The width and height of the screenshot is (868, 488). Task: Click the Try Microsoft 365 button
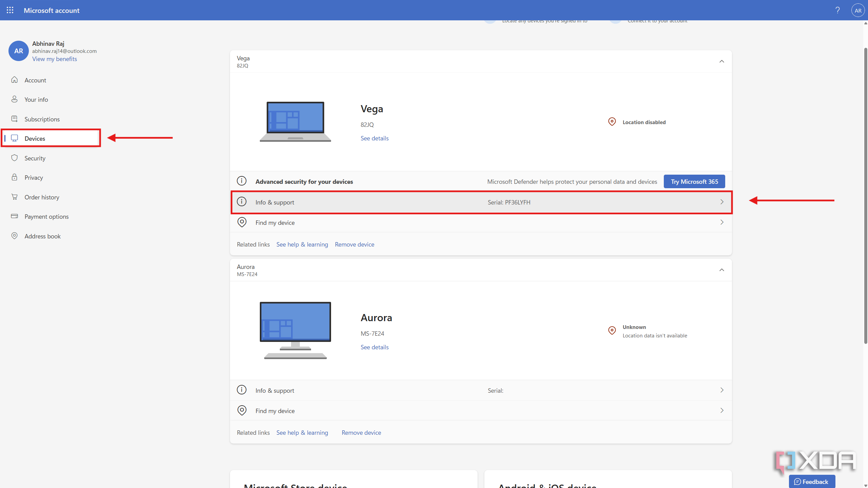694,181
